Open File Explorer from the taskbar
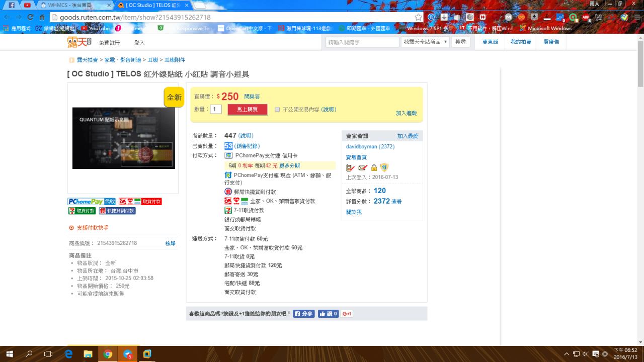Screen dimensions: 644x362 click(x=88, y=354)
